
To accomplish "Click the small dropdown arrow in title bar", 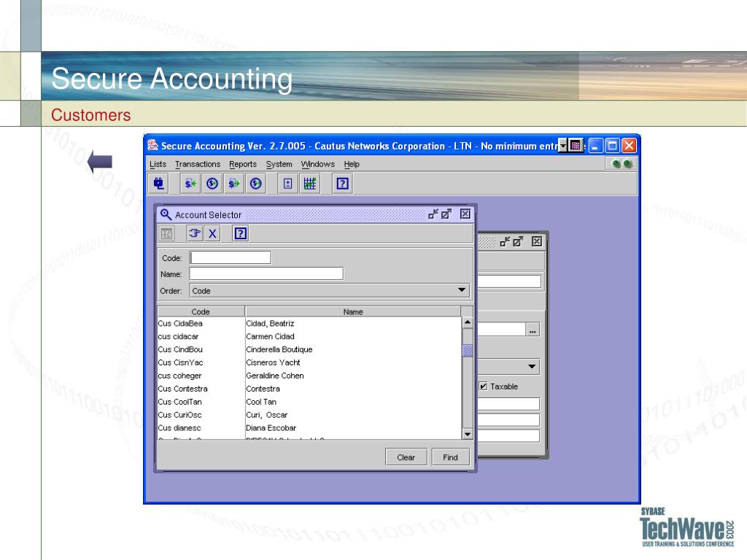I will coord(563,145).
